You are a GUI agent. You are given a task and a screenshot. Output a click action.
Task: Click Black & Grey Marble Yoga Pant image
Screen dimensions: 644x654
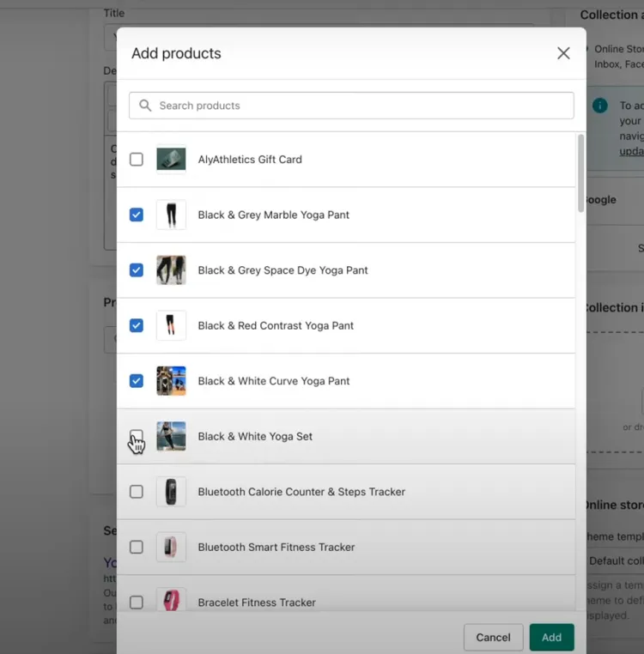pyautogui.click(x=171, y=215)
